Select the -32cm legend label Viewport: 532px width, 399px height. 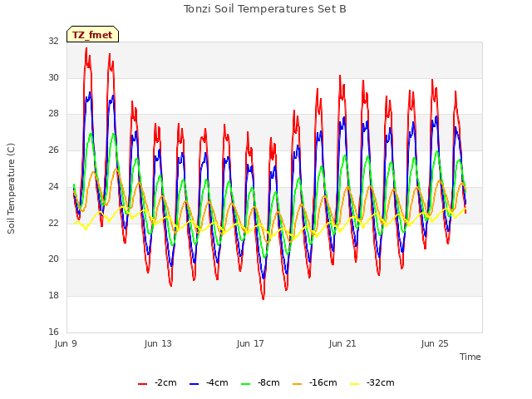(380, 382)
